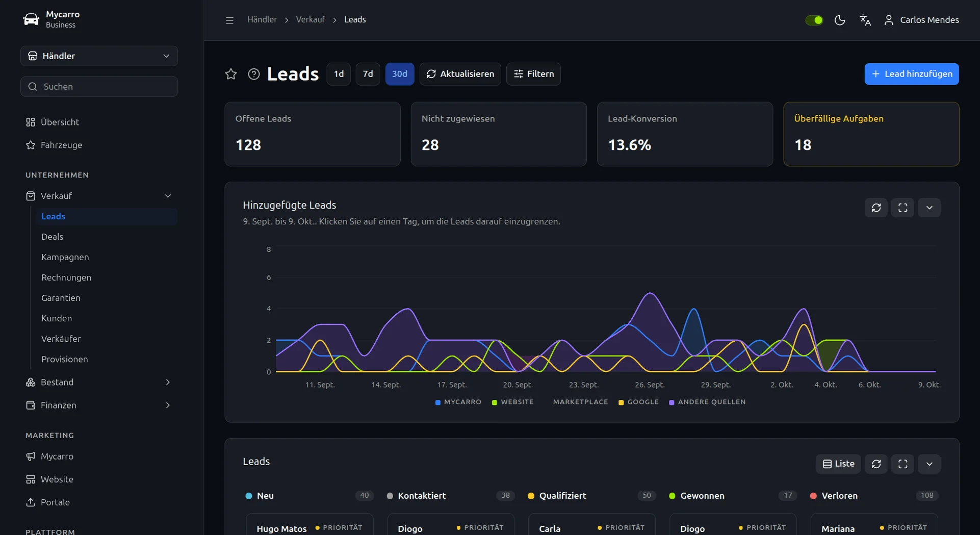Open help question mark icon beside Leads

coord(254,74)
